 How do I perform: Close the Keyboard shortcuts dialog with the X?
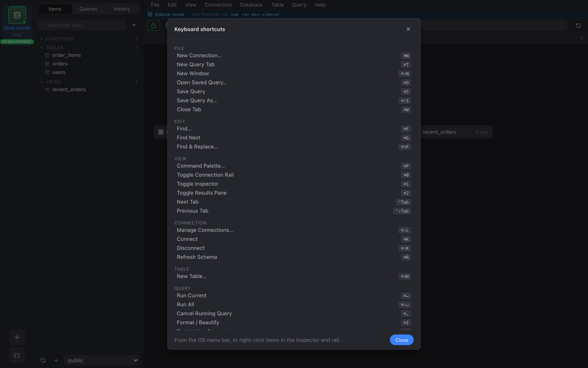[x=408, y=29]
